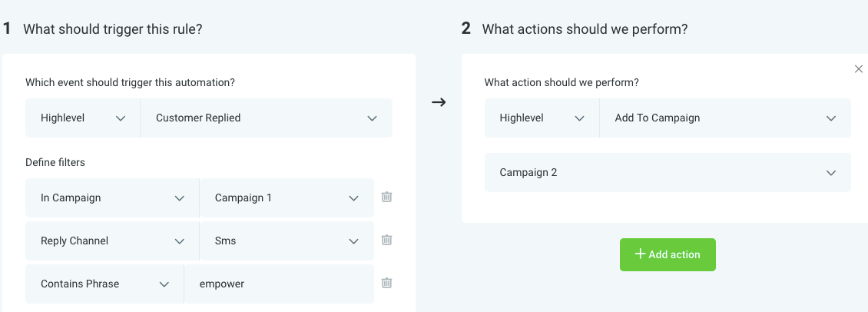Viewport: 868px width, 312px height.
Task: Open the Contains Phrase filter type dropdown
Action: [x=104, y=284]
